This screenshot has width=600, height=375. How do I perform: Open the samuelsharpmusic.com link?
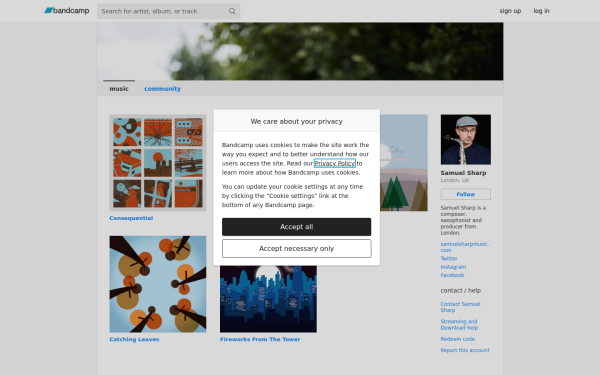coord(465,247)
